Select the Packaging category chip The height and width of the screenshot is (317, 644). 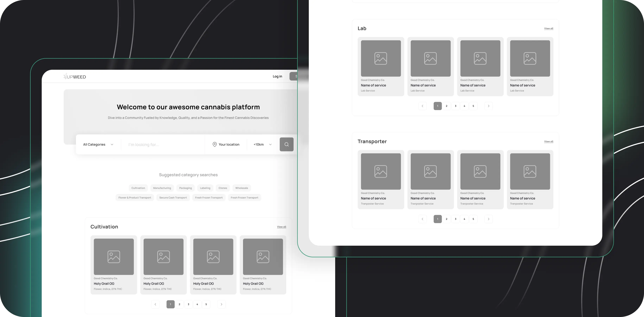click(185, 188)
